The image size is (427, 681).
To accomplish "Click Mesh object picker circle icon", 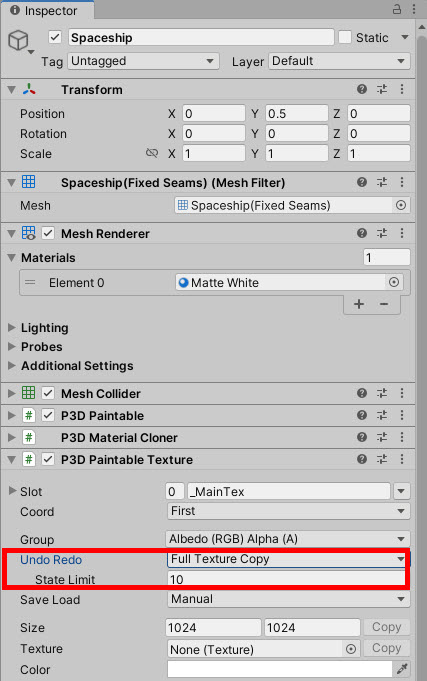I will 401,205.
